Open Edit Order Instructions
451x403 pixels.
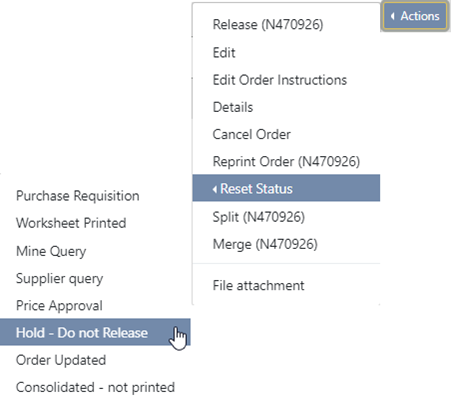(x=286, y=80)
